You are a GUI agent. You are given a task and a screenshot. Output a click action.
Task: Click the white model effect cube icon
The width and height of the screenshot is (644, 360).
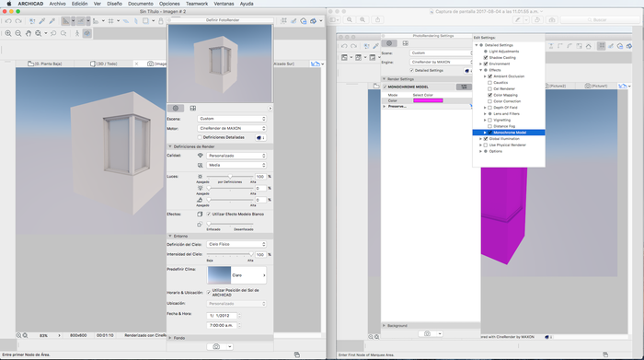pos(200,215)
